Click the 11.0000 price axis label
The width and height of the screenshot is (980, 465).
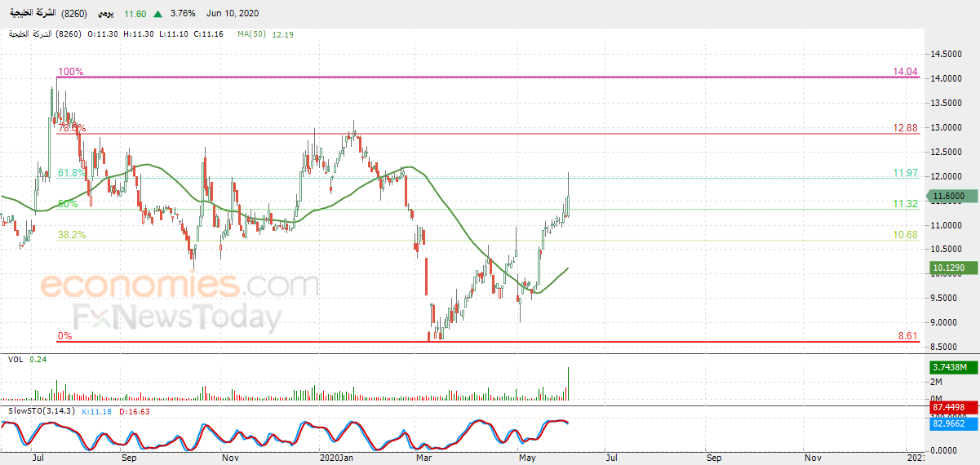pos(947,225)
